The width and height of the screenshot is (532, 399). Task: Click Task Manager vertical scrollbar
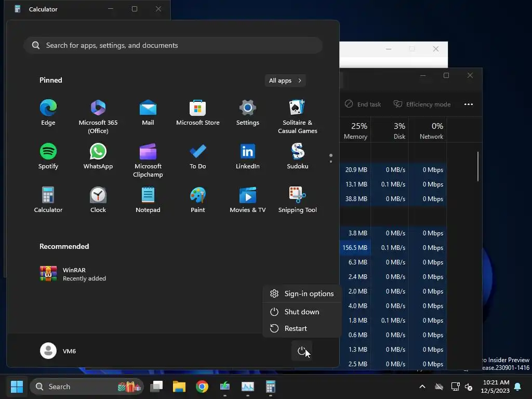478,166
